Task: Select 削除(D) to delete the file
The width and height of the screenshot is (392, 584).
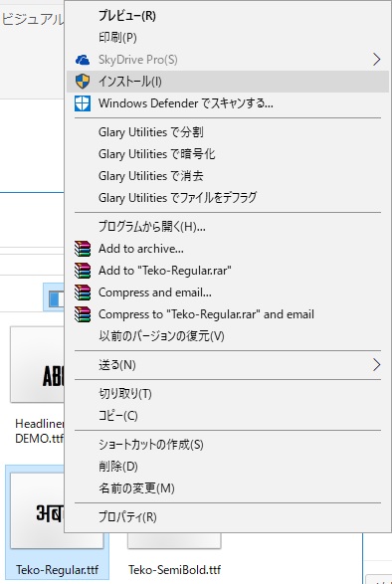Action: (x=228, y=467)
